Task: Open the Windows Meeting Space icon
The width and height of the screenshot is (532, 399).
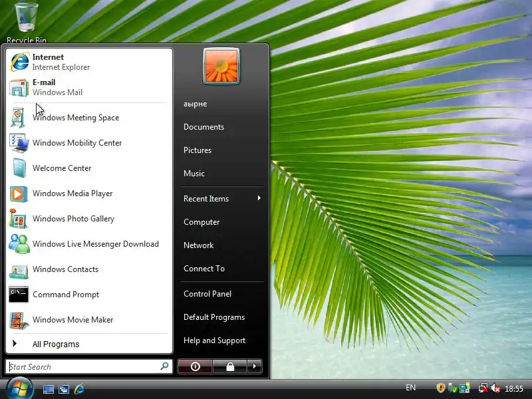Action: click(18, 118)
